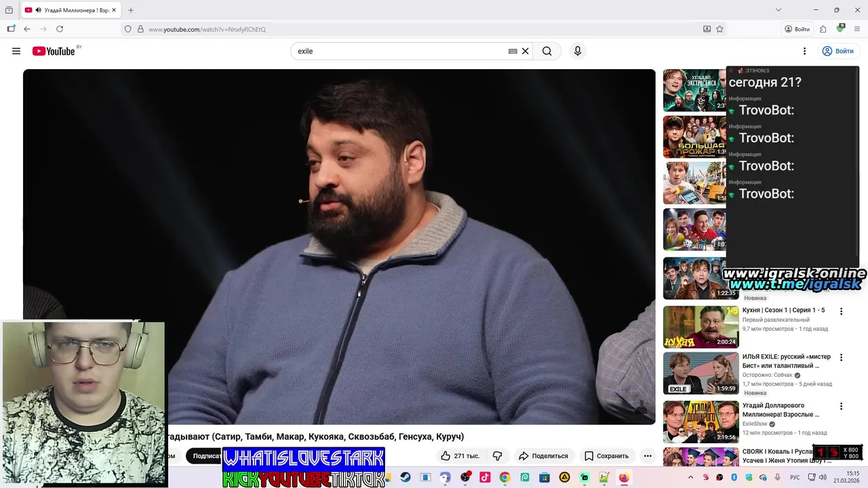Open the virtual keyboard in search box
This screenshot has width=868, height=488.
point(513,51)
